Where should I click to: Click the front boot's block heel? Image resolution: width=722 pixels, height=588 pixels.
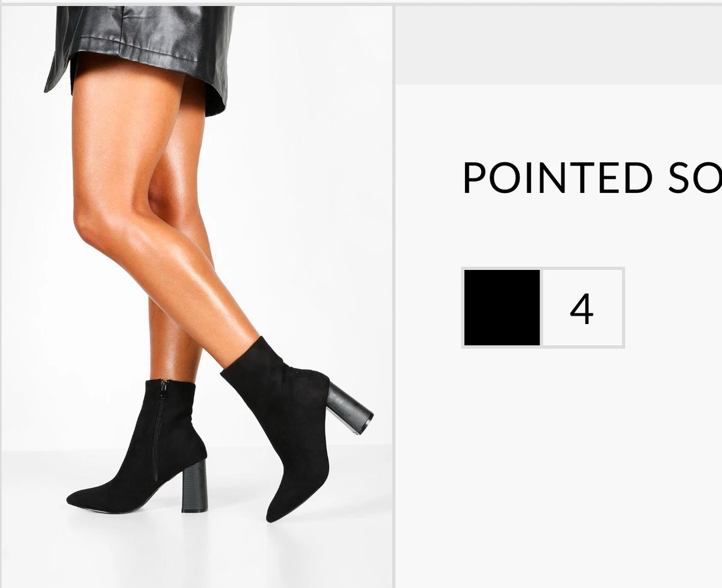point(194,484)
